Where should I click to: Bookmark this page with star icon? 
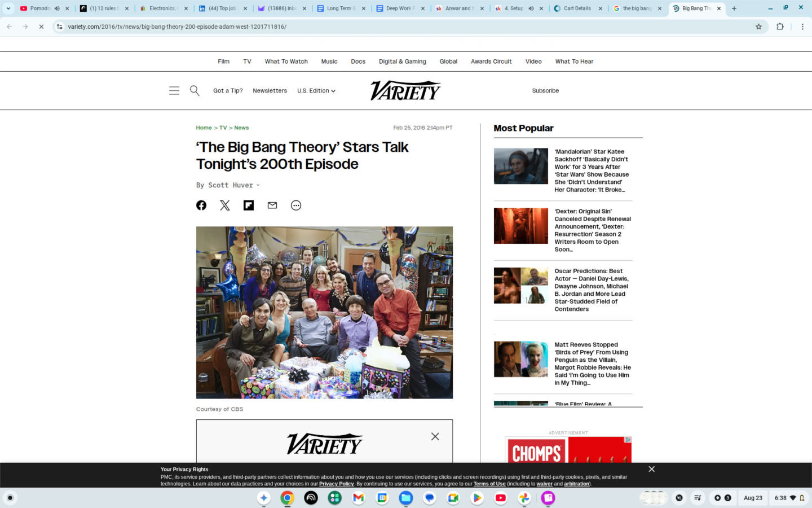coord(759,27)
